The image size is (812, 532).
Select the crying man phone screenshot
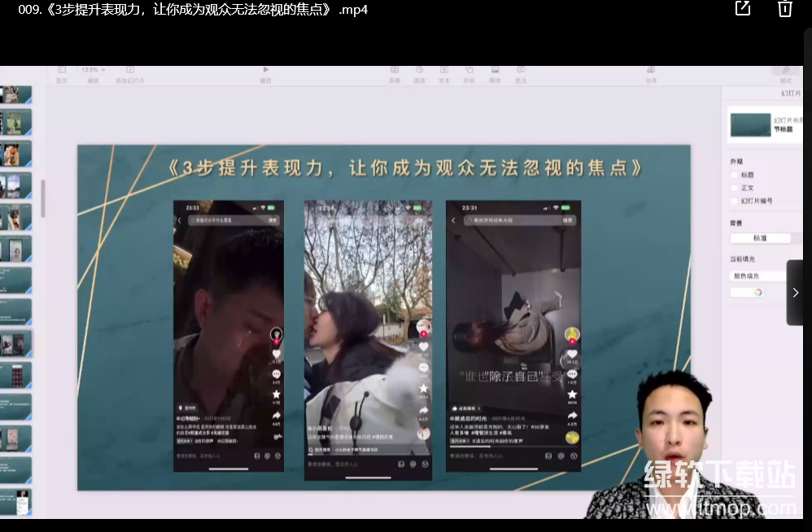coord(229,336)
